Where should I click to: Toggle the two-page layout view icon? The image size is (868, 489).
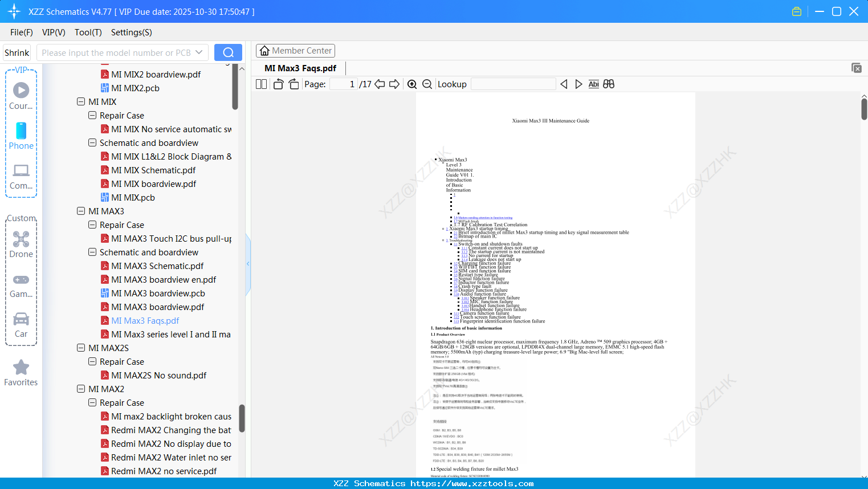[x=261, y=84]
